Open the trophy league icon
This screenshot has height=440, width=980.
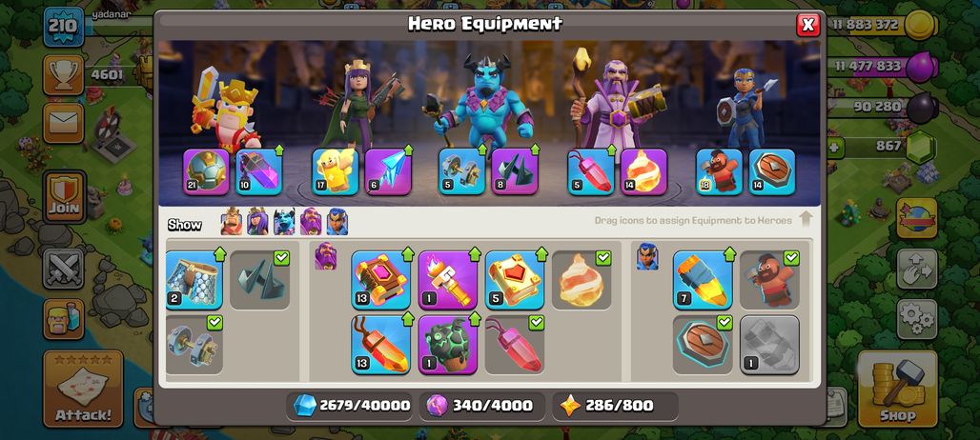pos(64,75)
